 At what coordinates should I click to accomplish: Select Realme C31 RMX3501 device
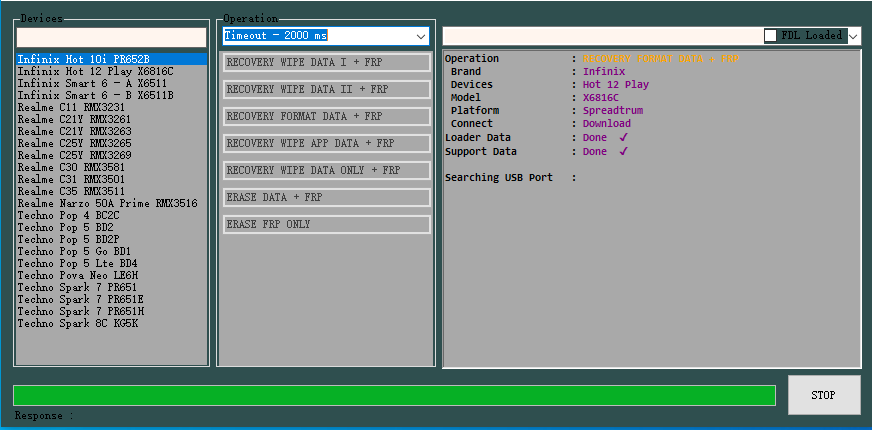click(112, 179)
